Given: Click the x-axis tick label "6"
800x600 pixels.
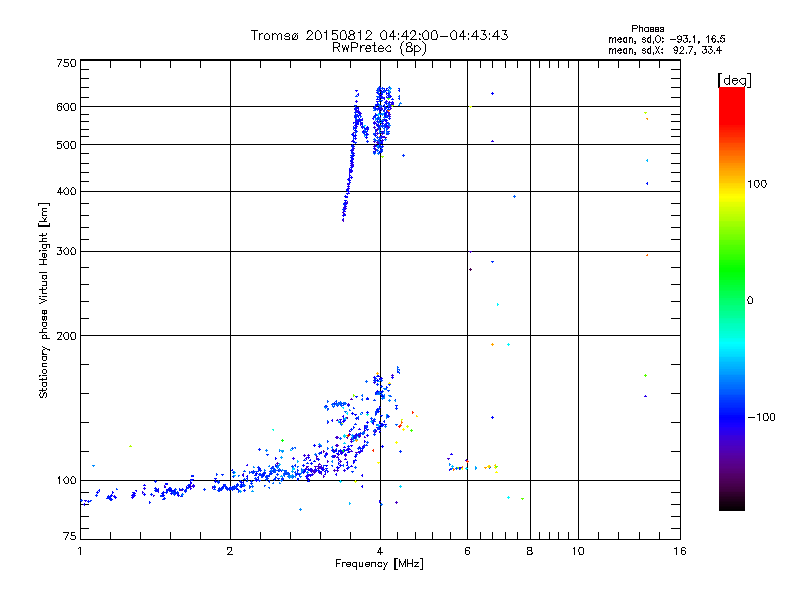Looking at the screenshot, I should pyautogui.click(x=467, y=551).
